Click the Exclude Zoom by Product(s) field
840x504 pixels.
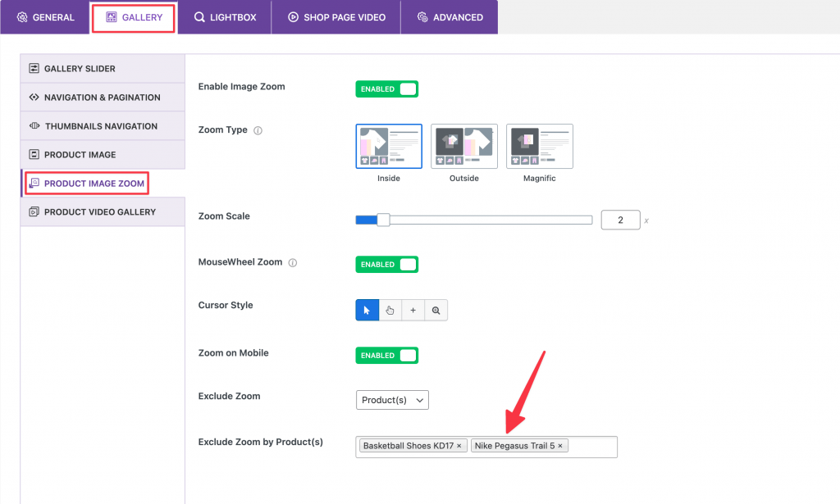tap(486, 447)
